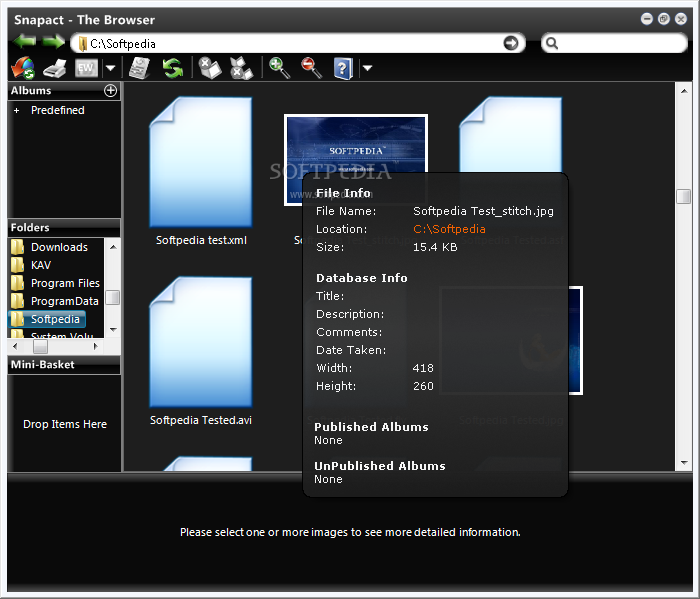
Task: Click the folder list horizontal scroll thumb
Action: 40,346
